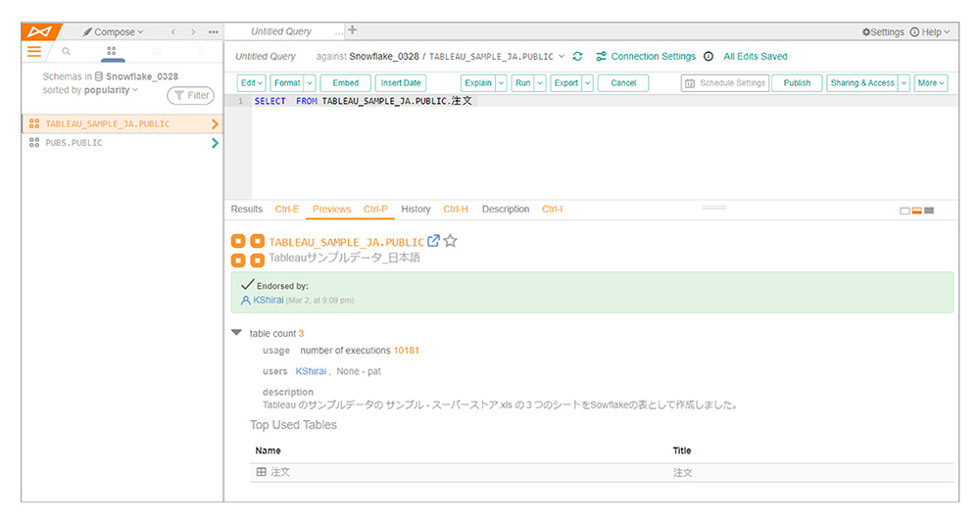Open the Run dropdown arrow
This screenshot has height=524, width=980.
coord(542,83)
